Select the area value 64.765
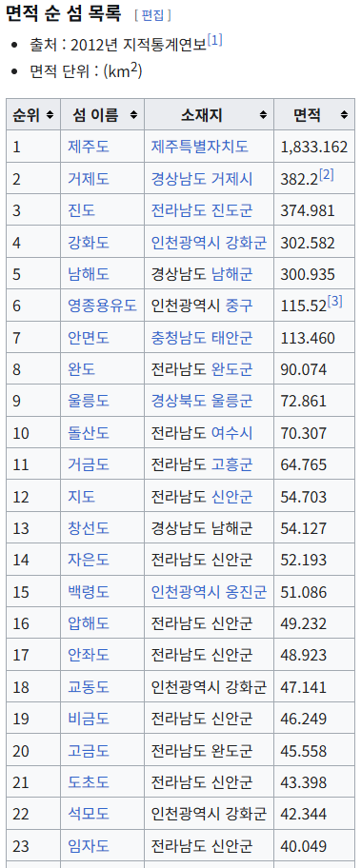 point(304,464)
